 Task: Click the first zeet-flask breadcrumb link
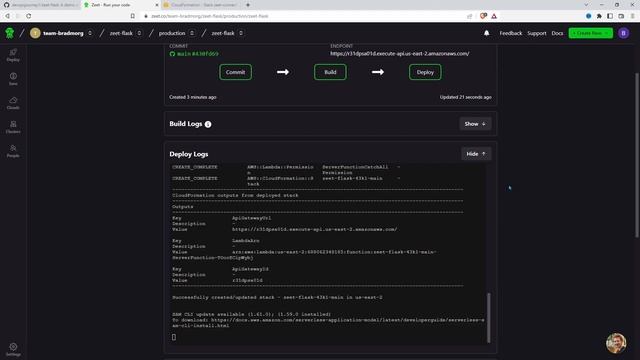121,33
